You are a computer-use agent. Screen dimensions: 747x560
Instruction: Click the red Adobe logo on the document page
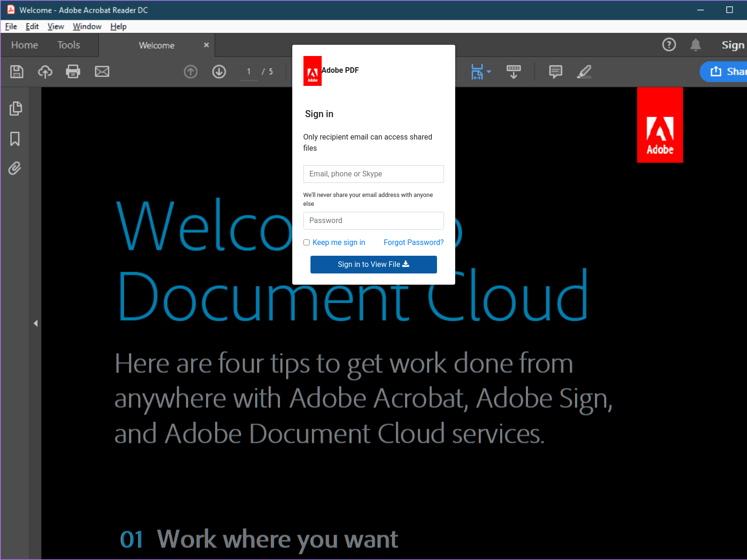pyautogui.click(x=660, y=125)
